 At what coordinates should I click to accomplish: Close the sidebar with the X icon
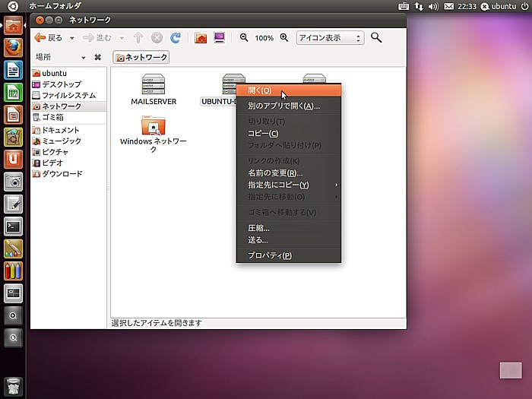pos(97,57)
